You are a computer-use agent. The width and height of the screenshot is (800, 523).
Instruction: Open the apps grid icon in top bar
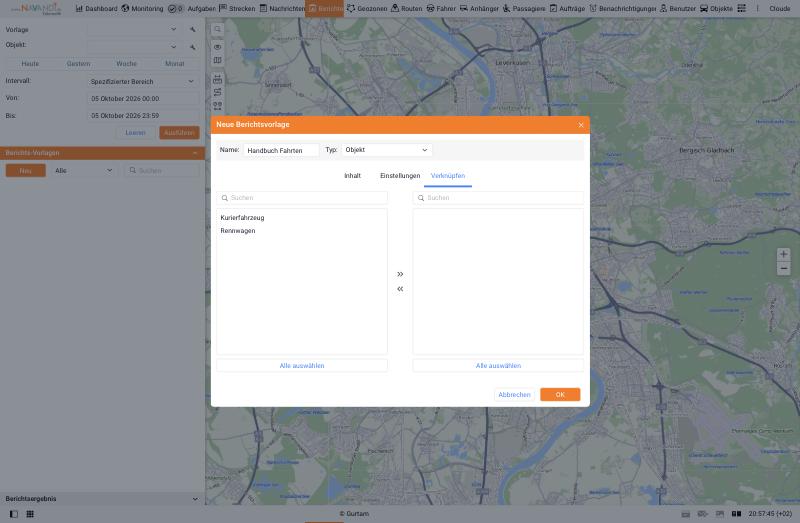[741, 8]
